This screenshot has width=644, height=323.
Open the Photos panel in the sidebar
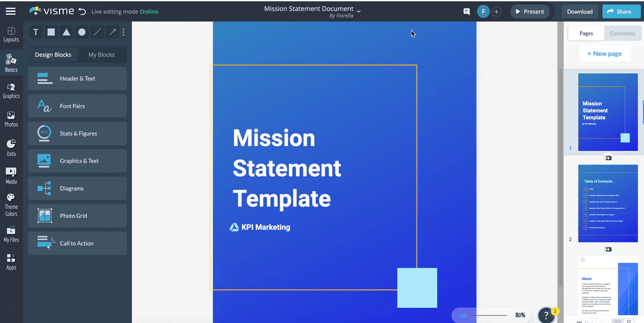point(11,119)
